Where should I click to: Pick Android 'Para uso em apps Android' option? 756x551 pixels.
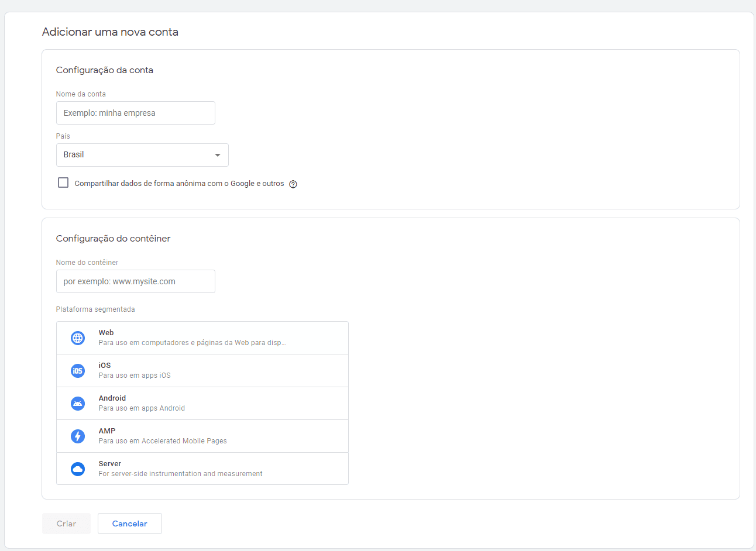tap(142, 408)
